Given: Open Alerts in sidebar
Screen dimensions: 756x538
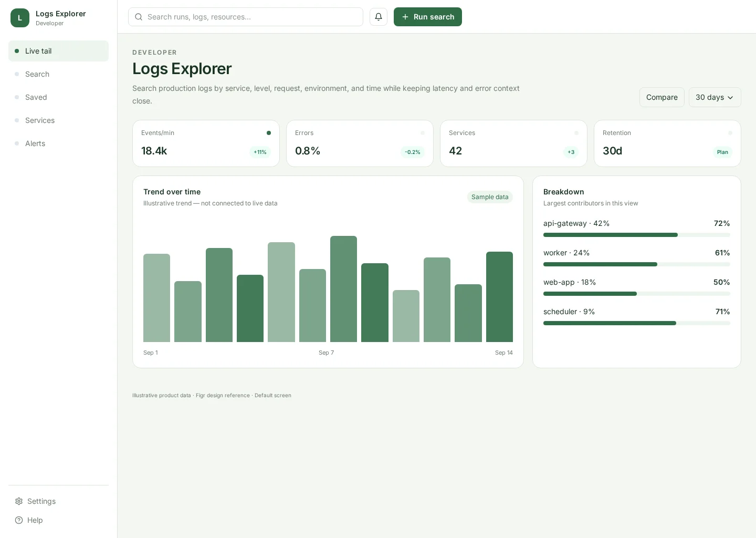Looking at the screenshot, I should 58,143.
